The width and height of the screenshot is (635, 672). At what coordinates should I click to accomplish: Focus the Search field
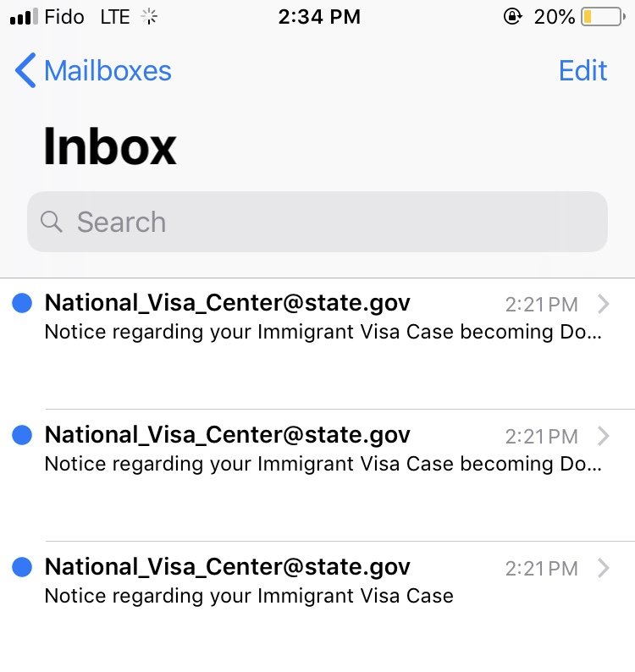pyautogui.click(x=317, y=222)
